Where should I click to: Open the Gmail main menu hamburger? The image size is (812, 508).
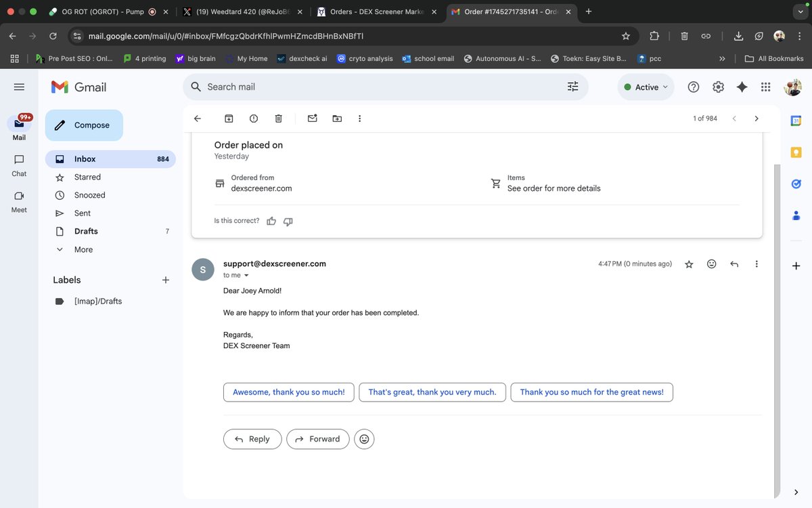[x=19, y=87]
